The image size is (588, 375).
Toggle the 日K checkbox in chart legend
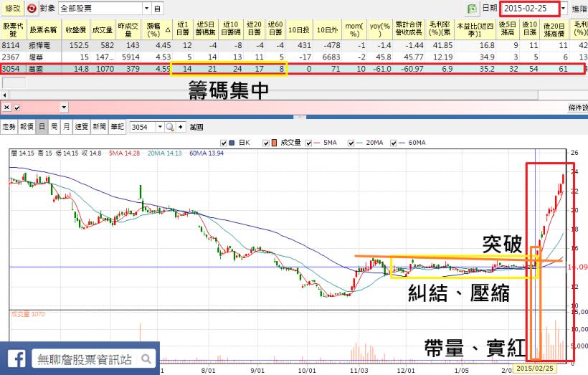(x=224, y=143)
